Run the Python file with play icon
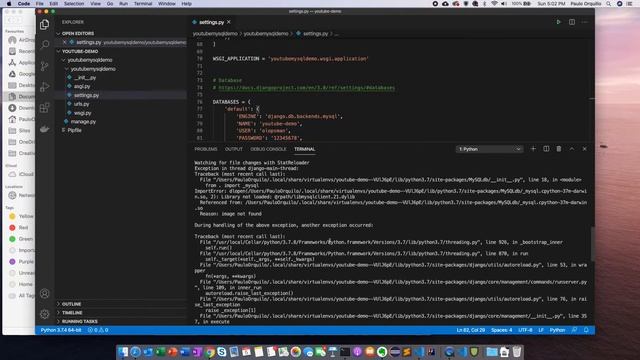The width and height of the screenshot is (640, 360). click(558, 22)
